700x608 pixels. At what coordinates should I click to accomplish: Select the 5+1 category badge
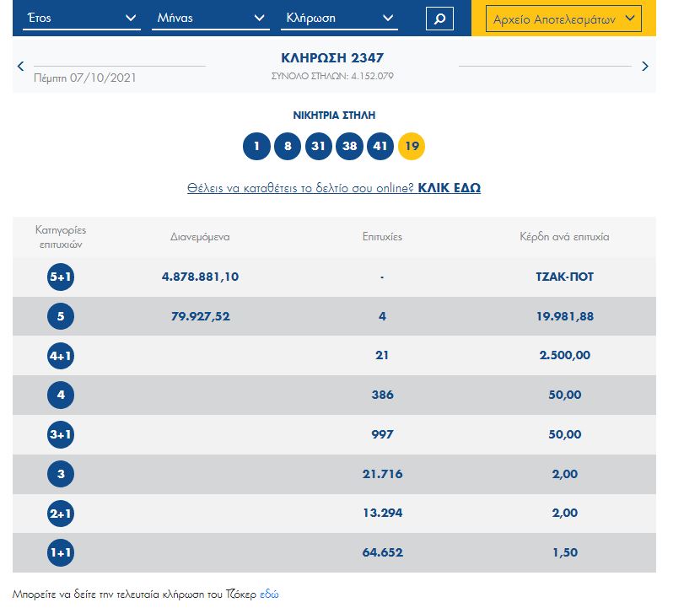(x=61, y=277)
